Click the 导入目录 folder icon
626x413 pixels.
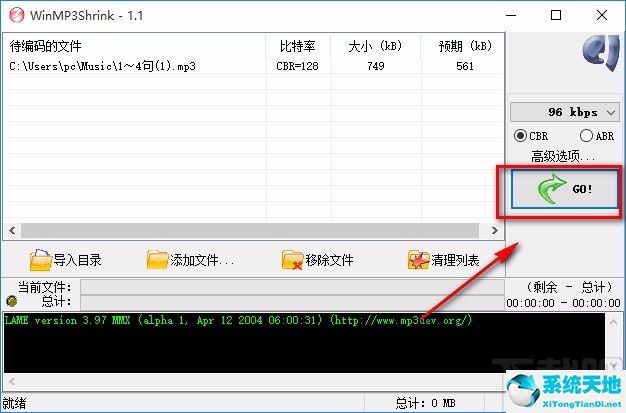tap(41, 260)
